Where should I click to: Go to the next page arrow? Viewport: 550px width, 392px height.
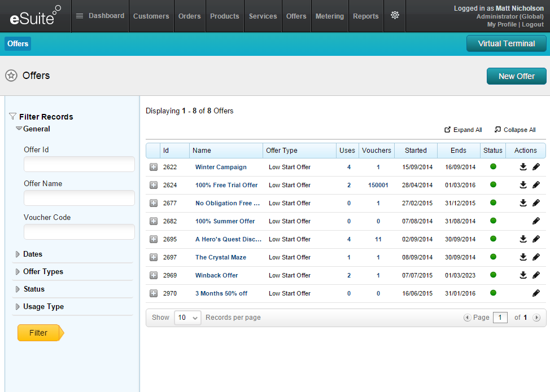coord(536,318)
